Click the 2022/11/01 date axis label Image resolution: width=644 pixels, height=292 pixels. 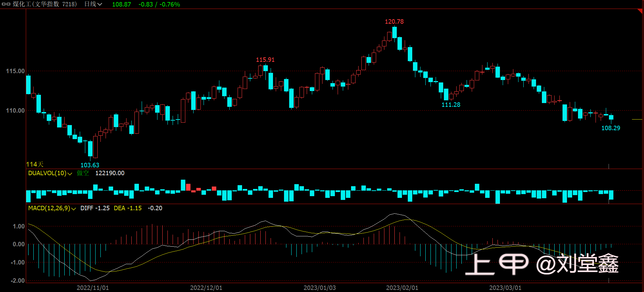click(92, 288)
